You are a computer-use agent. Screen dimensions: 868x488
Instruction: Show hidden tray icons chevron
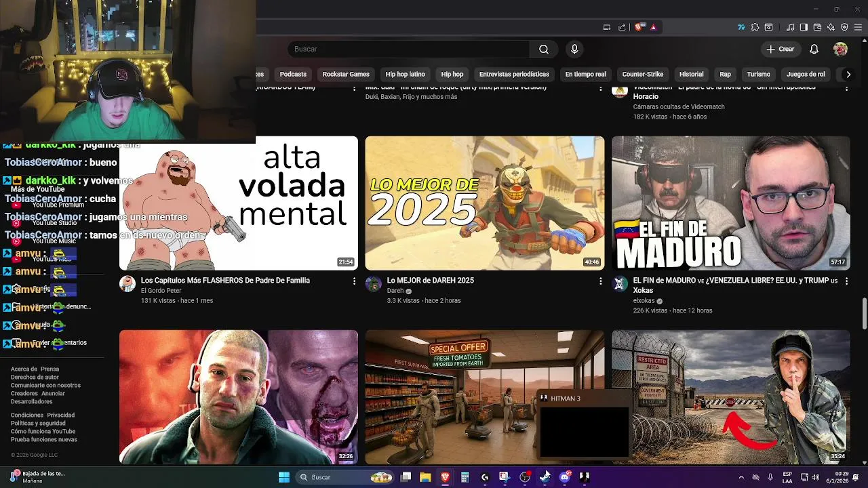[741, 477]
